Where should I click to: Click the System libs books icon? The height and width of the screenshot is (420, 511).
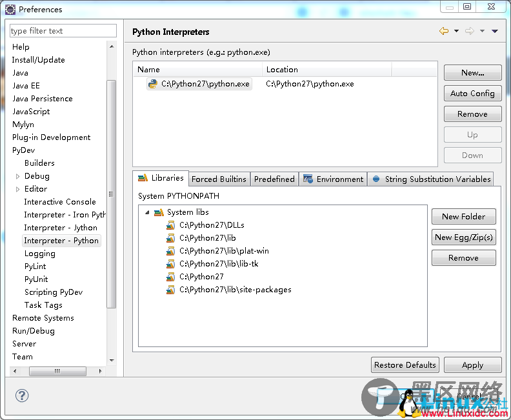[159, 212]
